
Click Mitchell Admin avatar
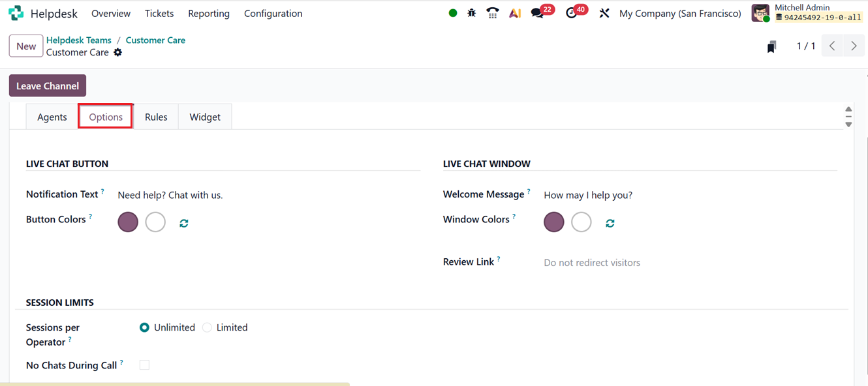760,13
